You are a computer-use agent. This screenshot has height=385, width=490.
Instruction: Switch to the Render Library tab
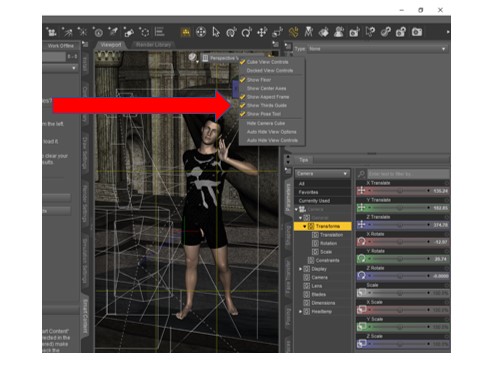tap(153, 45)
